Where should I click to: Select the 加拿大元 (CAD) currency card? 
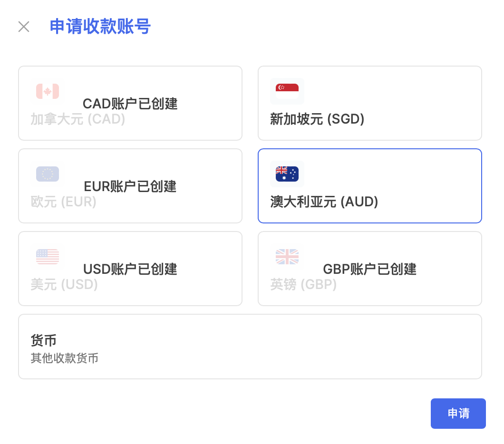point(130,103)
